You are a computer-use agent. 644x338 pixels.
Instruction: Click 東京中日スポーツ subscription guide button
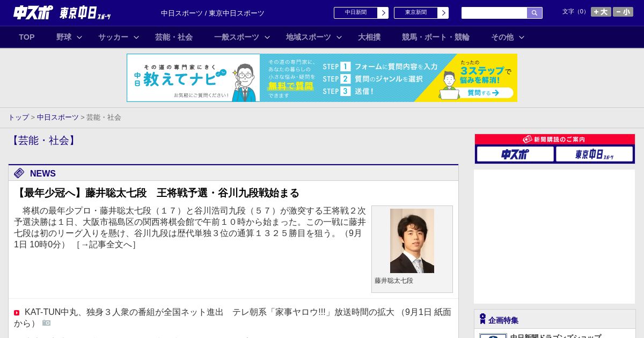point(594,154)
